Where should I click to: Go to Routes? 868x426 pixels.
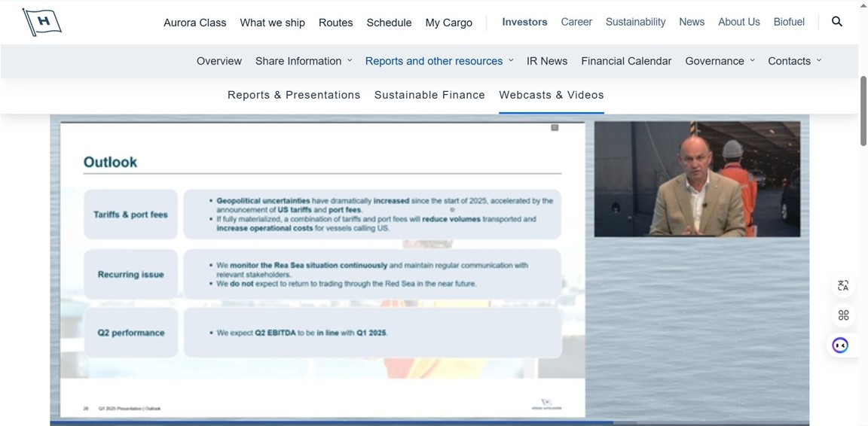(x=335, y=23)
